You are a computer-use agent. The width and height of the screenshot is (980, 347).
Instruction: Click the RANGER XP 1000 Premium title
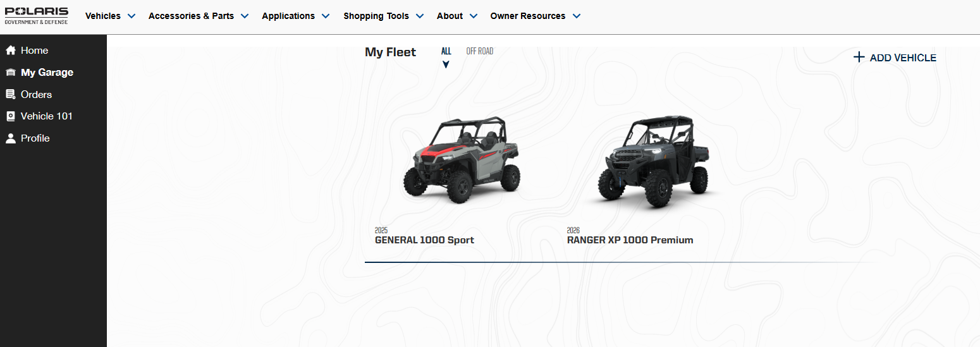click(x=630, y=240)
